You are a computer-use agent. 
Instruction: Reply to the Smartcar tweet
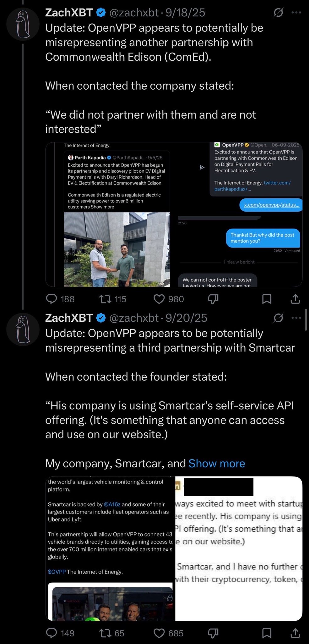point(51,633)
